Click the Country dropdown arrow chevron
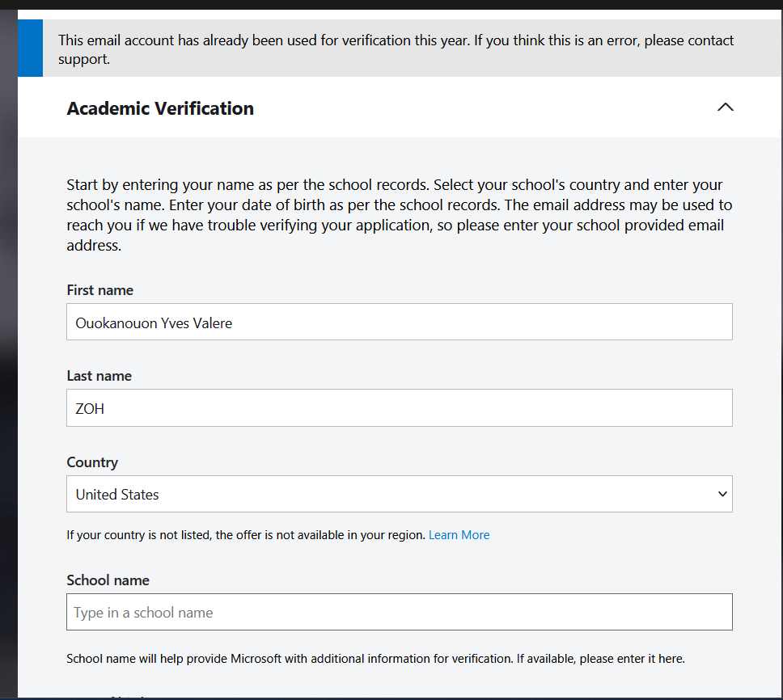 722,494
